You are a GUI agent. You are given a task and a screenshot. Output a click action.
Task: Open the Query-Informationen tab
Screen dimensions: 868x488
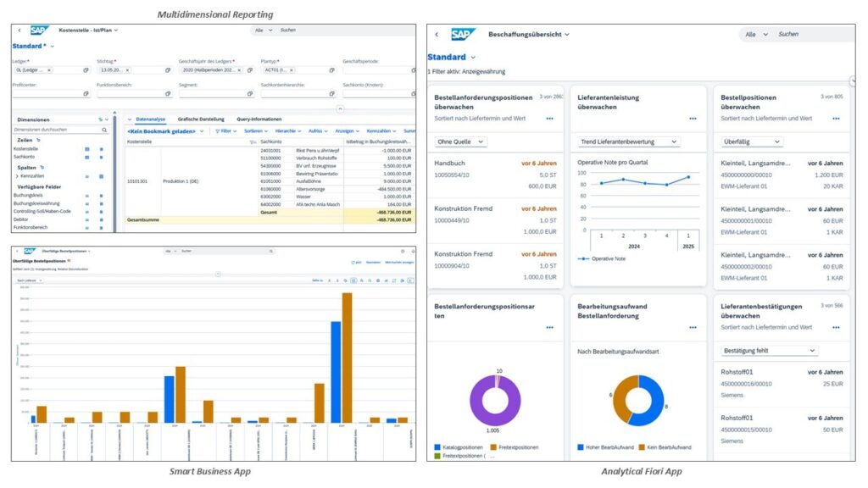[259, 119]
